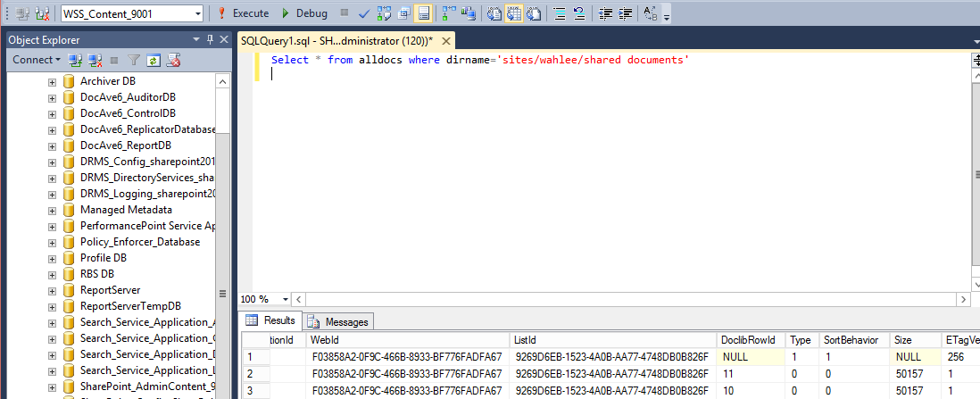
Task: Expand the DocAve6_AuditorDB node
Action: pos(52,97)
